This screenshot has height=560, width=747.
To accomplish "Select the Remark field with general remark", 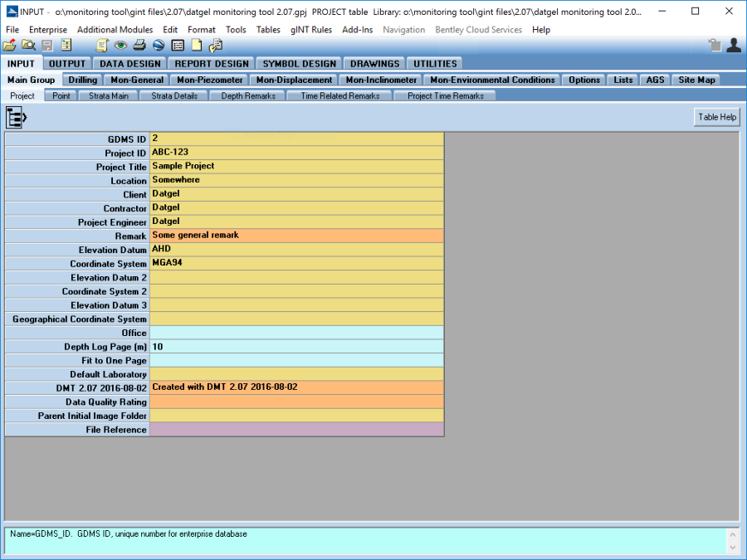I will (296, 236).
